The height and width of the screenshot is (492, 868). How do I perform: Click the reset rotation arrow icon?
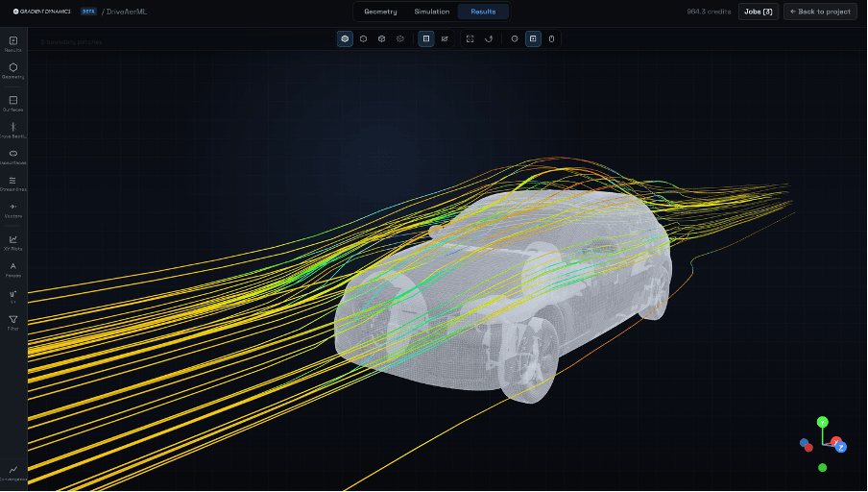pos(488,38)
